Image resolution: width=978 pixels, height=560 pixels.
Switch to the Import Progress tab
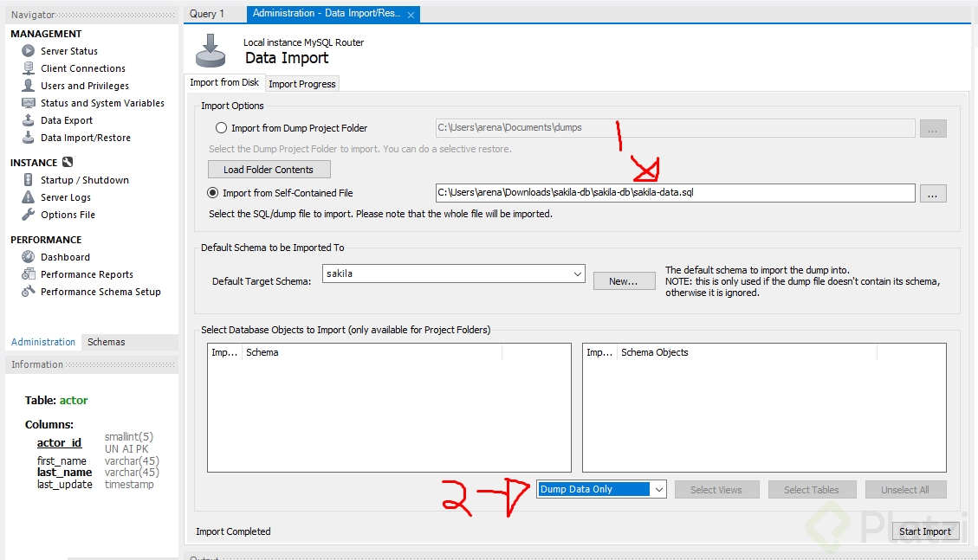tap(301, 84)
